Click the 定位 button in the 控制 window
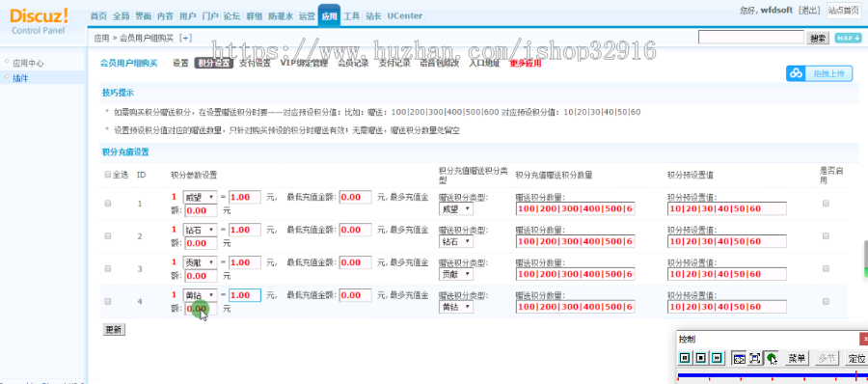868x384 pixels. click(x=856, y=358)
